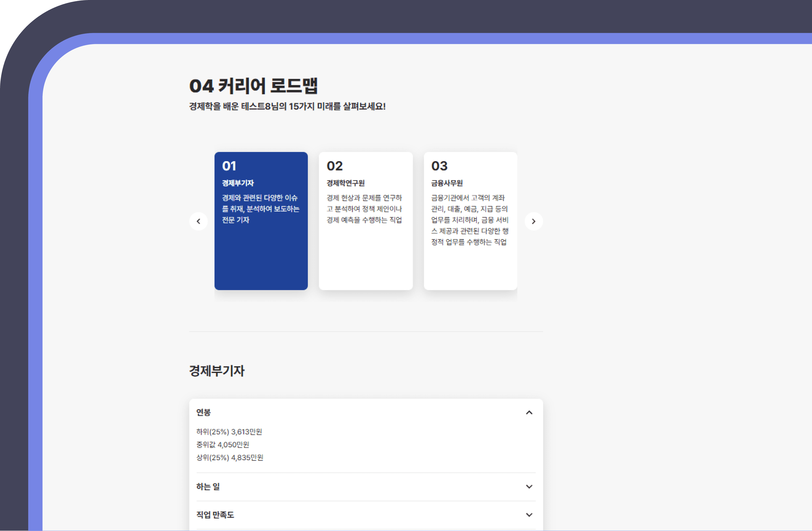
Task: Click the down chevron beside 하는 일
Action: point(529,487)
